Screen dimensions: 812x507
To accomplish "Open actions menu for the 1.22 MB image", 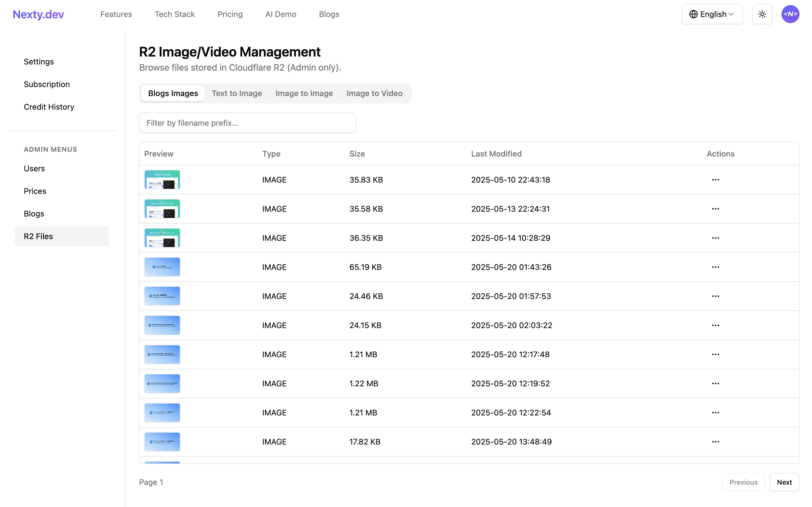I will [715, 383].
